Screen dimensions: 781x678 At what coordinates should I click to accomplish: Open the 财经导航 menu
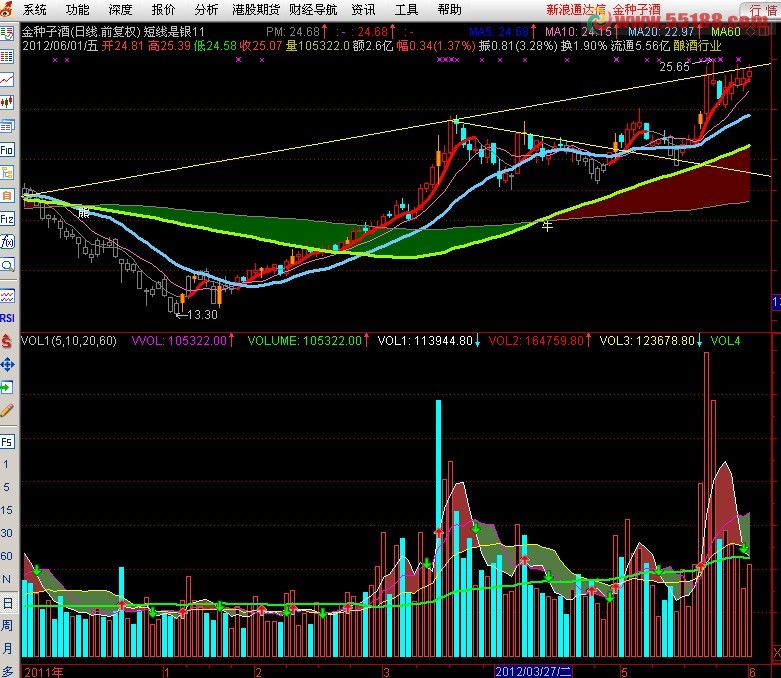tap(313, 9)
